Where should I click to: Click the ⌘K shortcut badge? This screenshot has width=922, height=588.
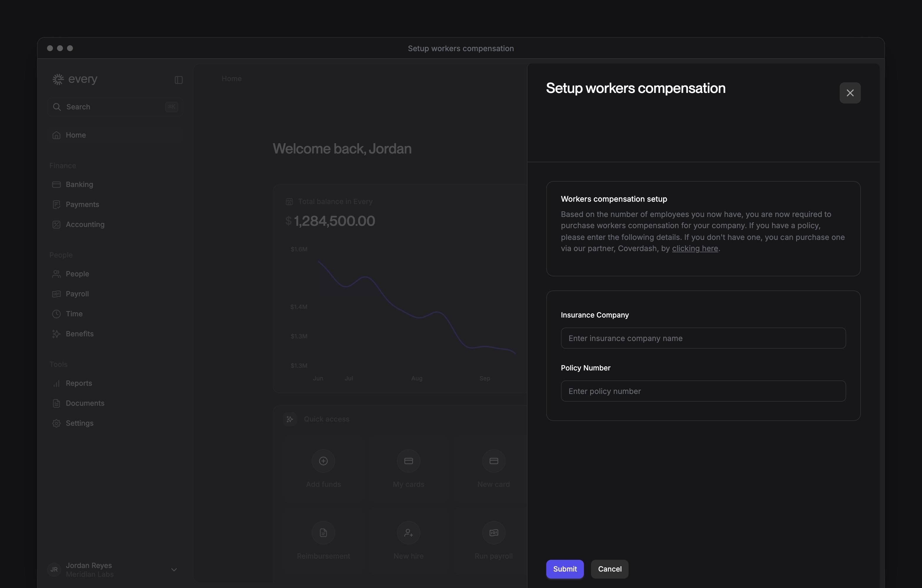pos(171,107)
